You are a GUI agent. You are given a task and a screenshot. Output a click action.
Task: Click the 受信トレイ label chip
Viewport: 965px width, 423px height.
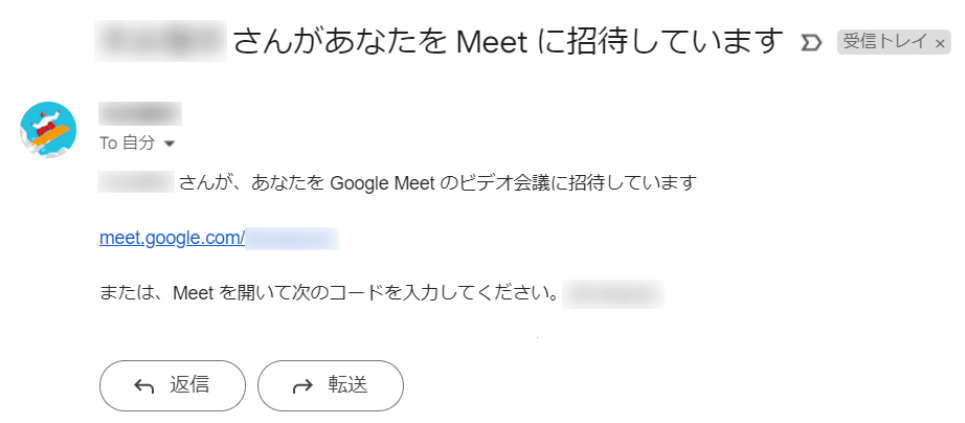pyautogui.click(x=893, y=42)
